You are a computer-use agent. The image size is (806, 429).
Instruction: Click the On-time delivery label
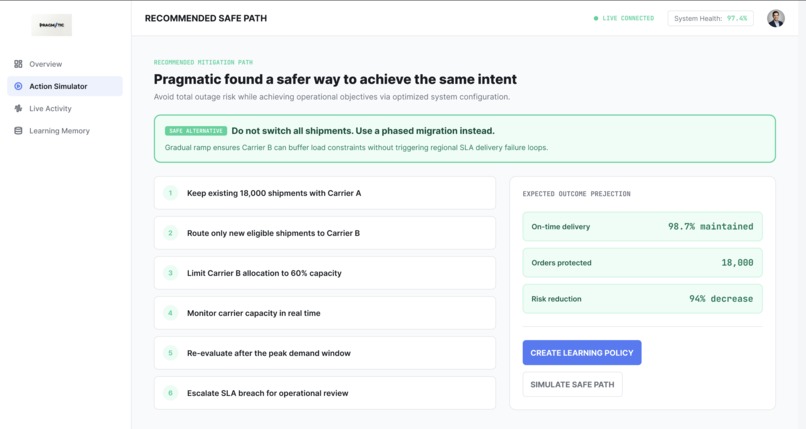[560, 227]
